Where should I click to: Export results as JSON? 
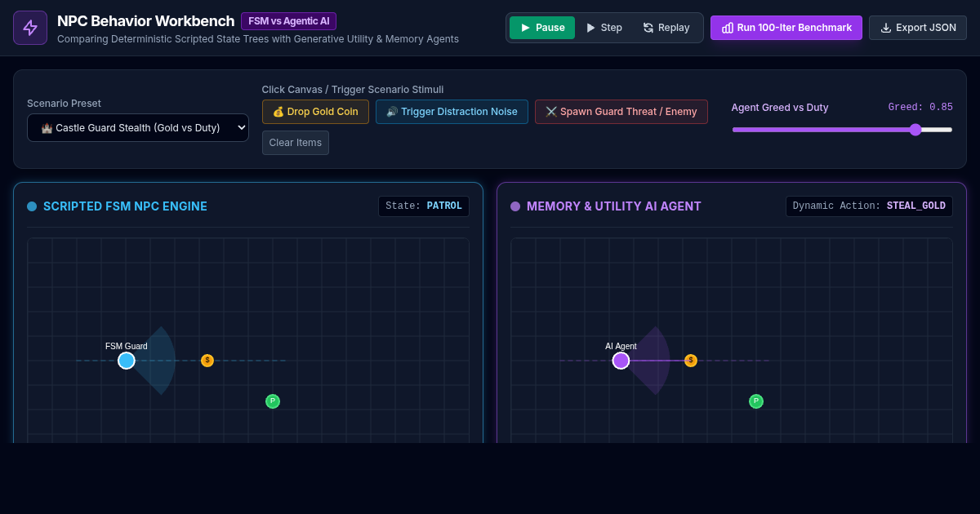918,28
